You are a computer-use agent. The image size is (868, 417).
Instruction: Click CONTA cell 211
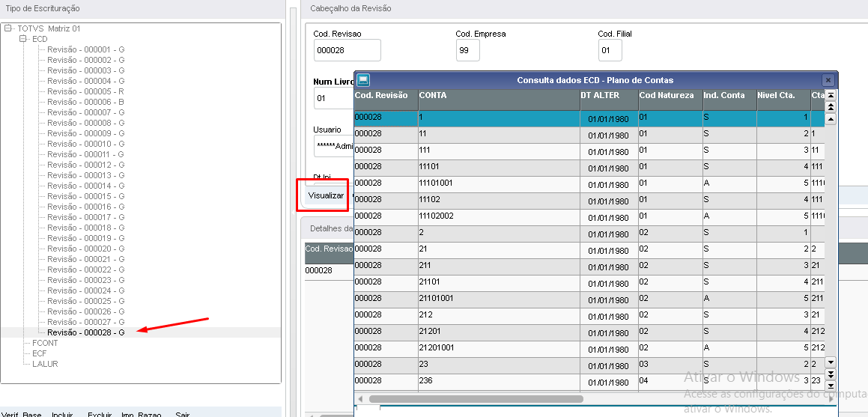point(500,267)
